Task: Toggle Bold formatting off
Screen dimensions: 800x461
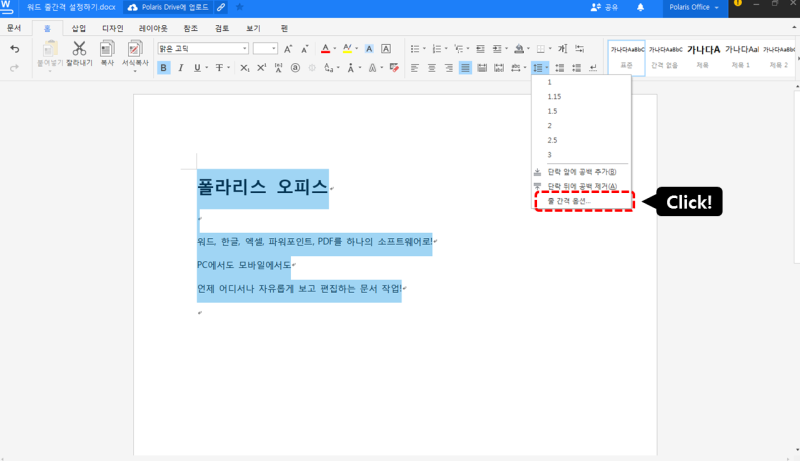Action: [163, 68]
